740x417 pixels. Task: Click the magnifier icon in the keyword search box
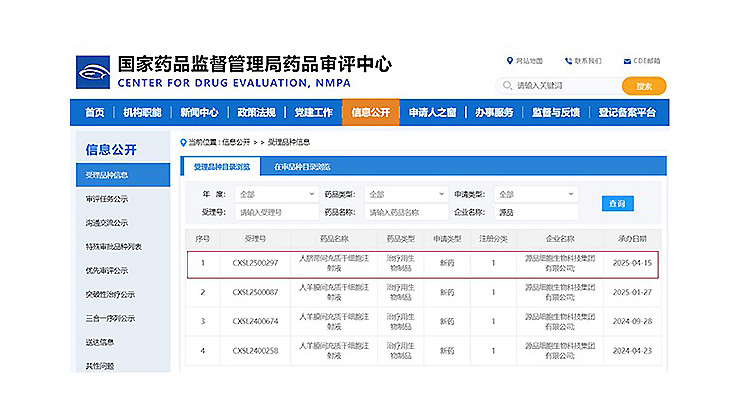click(x=507, y=85)
